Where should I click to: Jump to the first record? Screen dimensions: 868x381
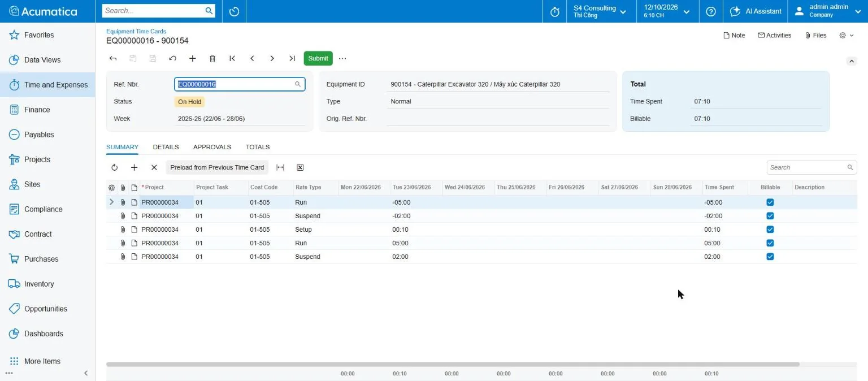(232, 58)
